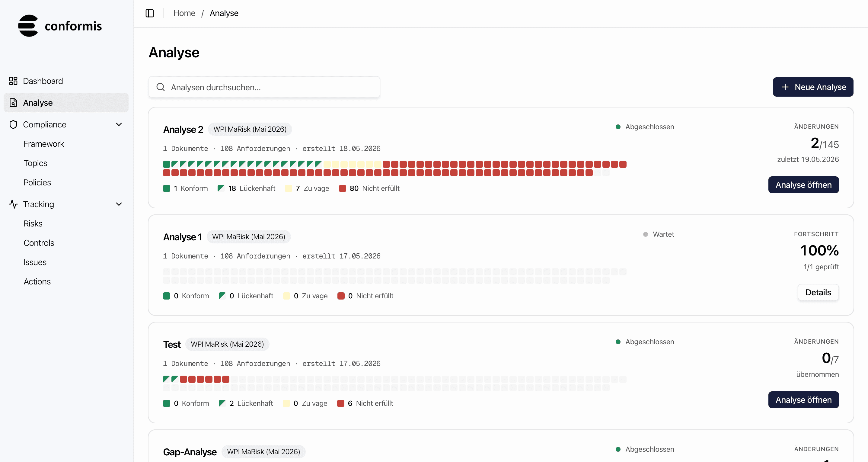Click the 2/145 Änderungen counter
Screen dimensions: 868x462
click(x=825, y=143)
